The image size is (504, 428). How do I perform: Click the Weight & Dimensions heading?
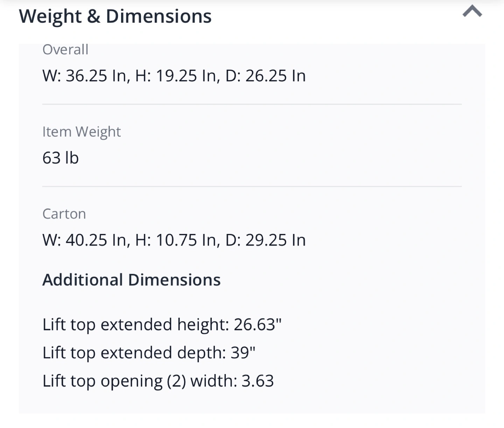115,16
